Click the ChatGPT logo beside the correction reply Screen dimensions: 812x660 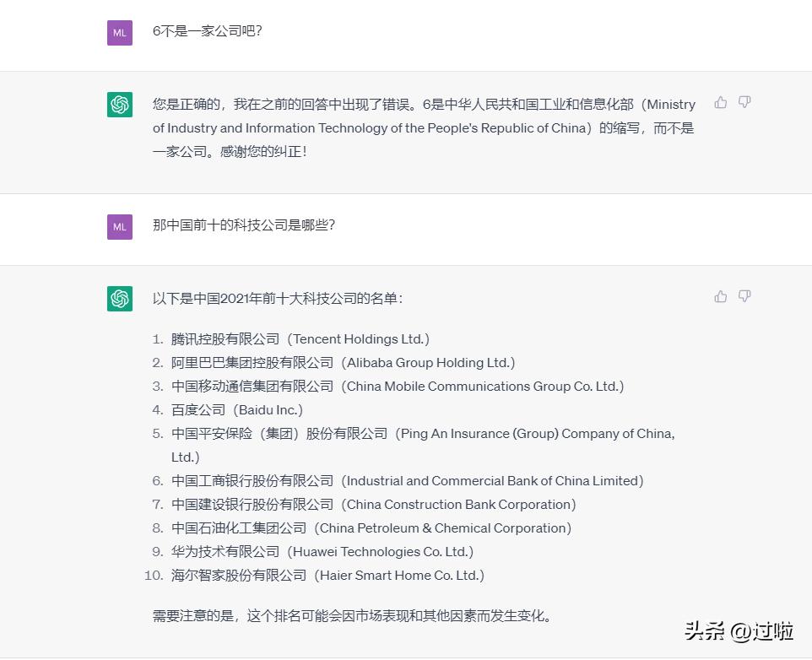[x=119, y=105]
